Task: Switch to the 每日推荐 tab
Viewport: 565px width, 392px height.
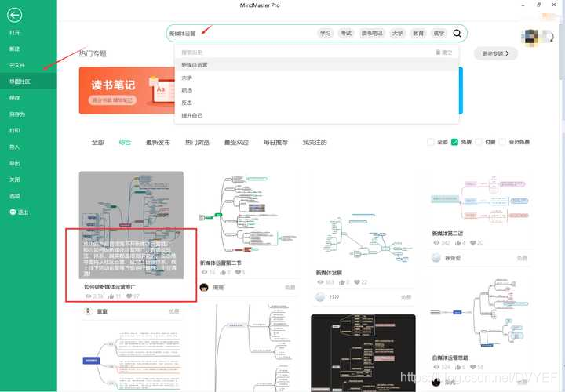Action: [x=275, y=142]
